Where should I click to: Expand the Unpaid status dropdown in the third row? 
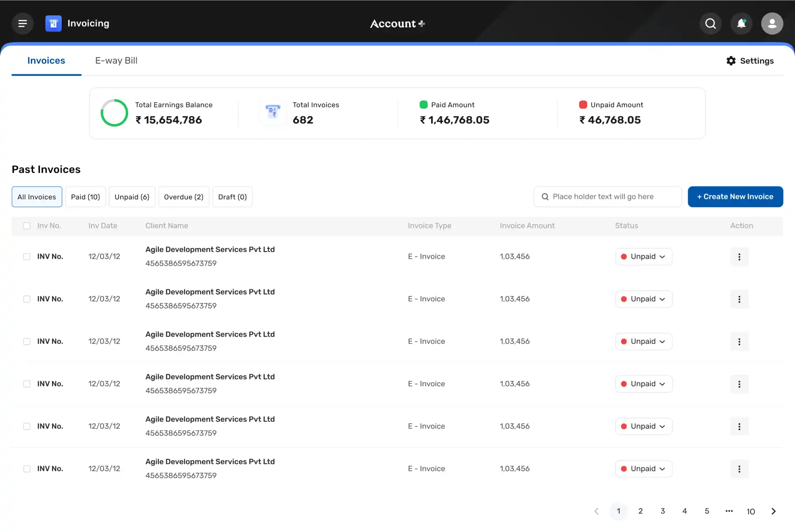pyautogui.click(x=643, y=342)
